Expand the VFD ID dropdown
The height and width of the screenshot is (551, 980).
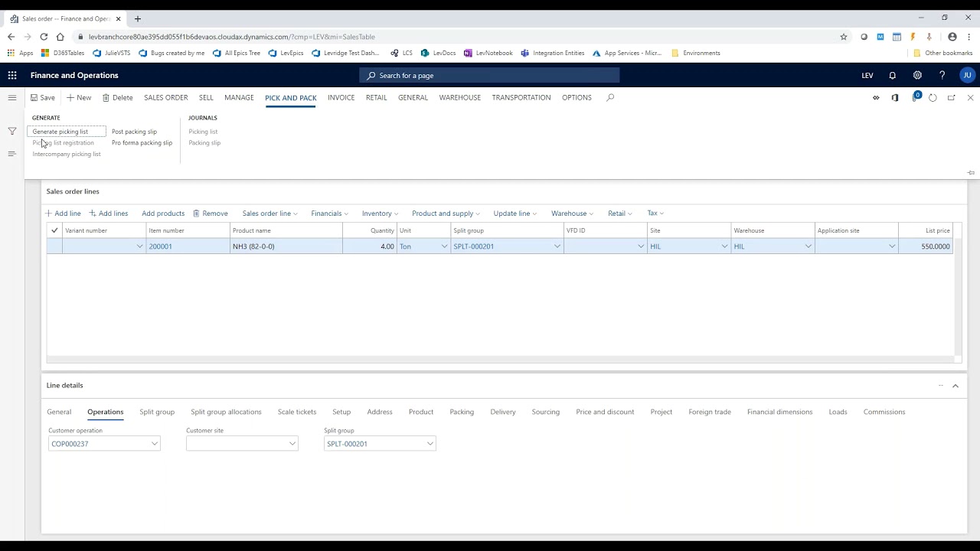tap(641, 246)
